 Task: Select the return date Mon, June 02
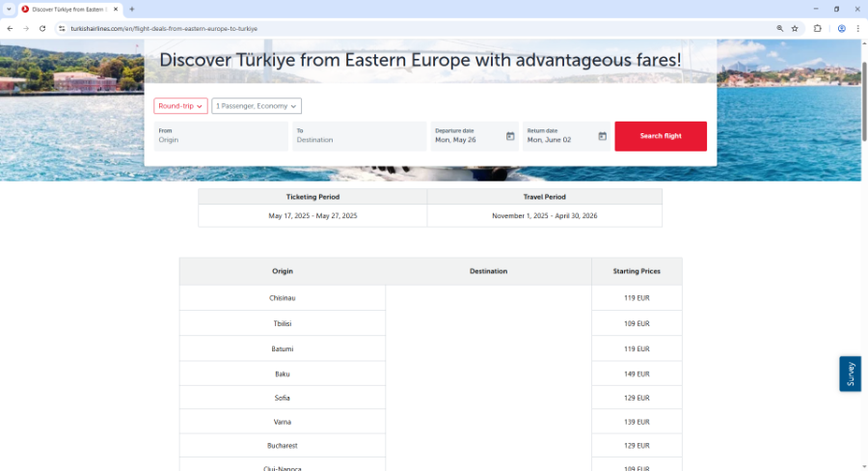549,140
